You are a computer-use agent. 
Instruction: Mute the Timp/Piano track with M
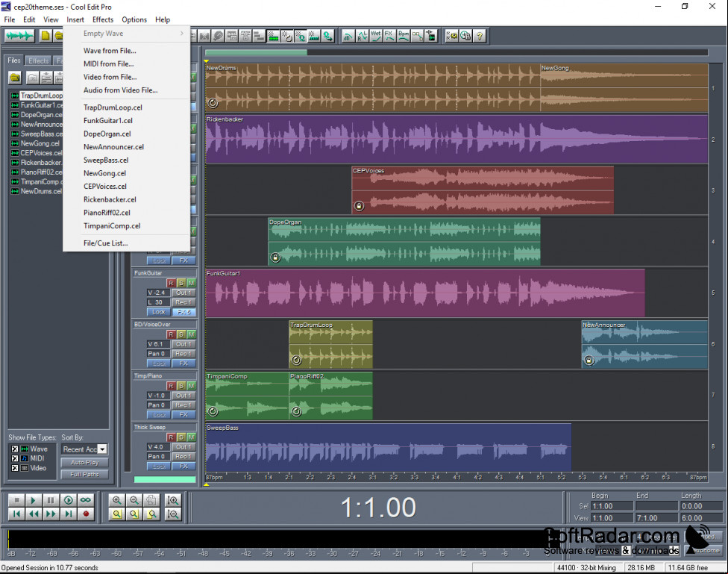click(191, 386)
